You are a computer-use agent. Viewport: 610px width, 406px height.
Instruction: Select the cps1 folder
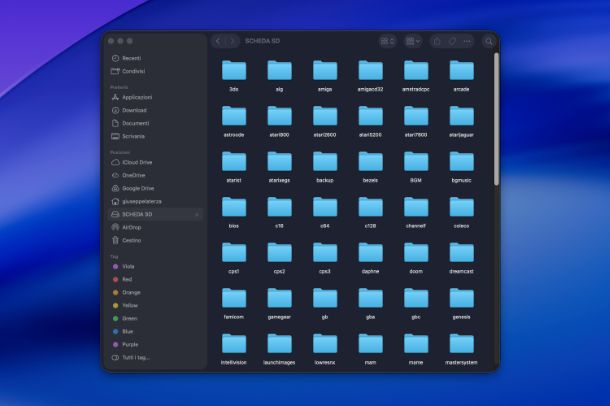pyautogui.click(x=234, y=257)
